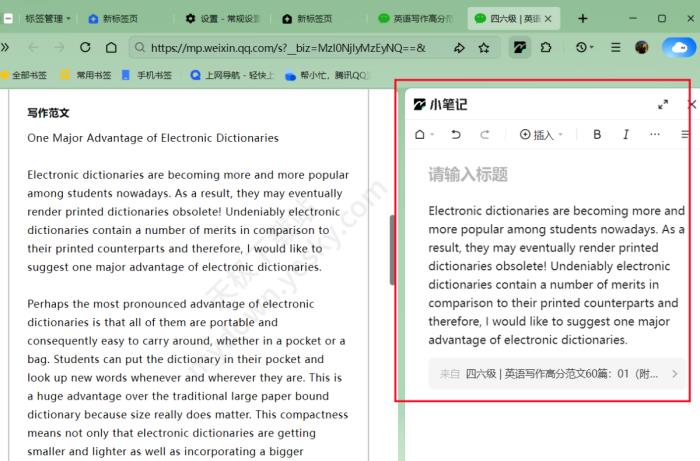Toggle italic formatting in the note
This screenshot has width=700, height=461.
tap(626, 135)
